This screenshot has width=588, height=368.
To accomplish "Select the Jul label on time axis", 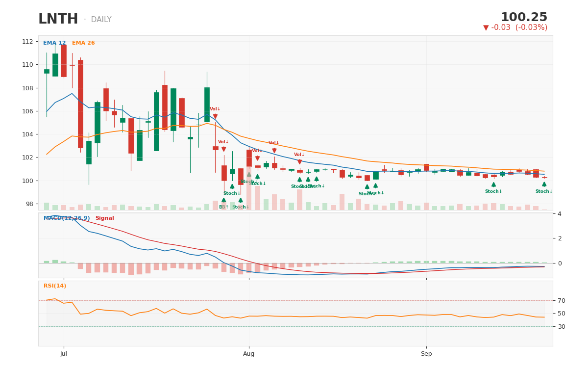I will 63,354.
